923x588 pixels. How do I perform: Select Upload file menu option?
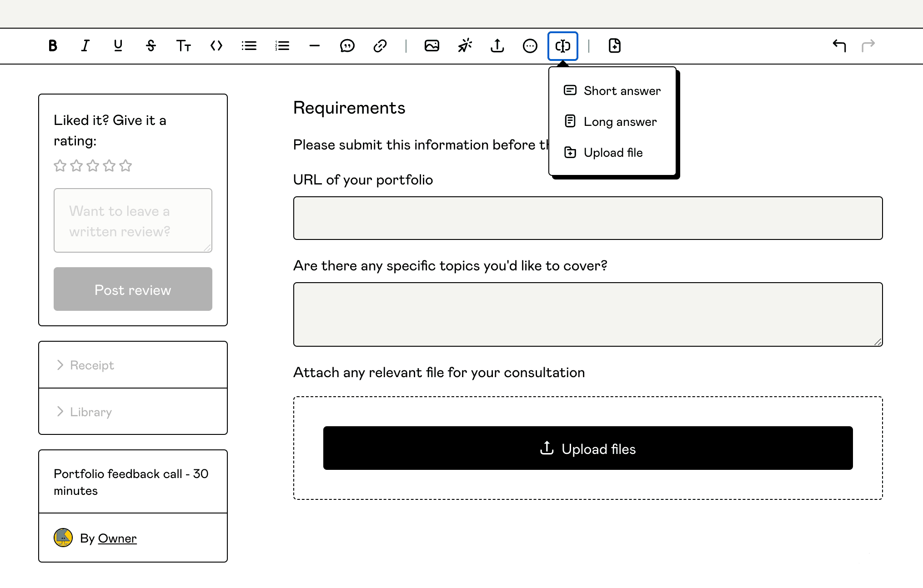(x=612, y=153)
